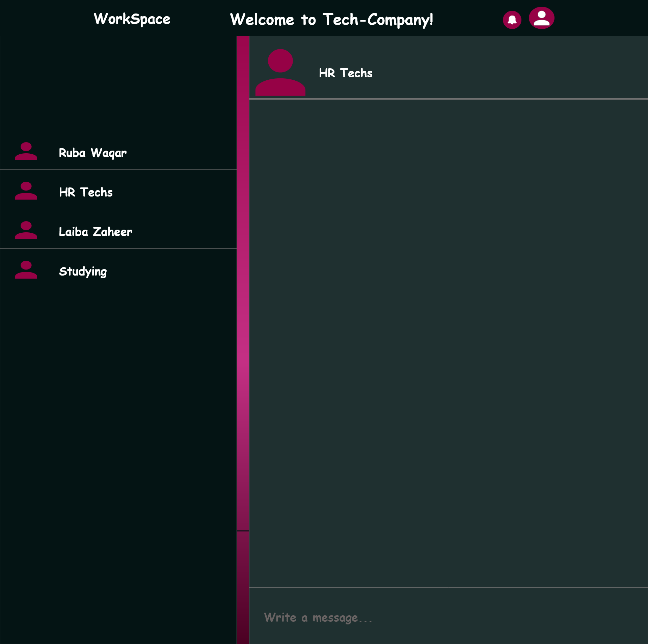Click the empty panel above contact list
The height and width of the screenshot is (644, 648).
(x=118, y=83)
